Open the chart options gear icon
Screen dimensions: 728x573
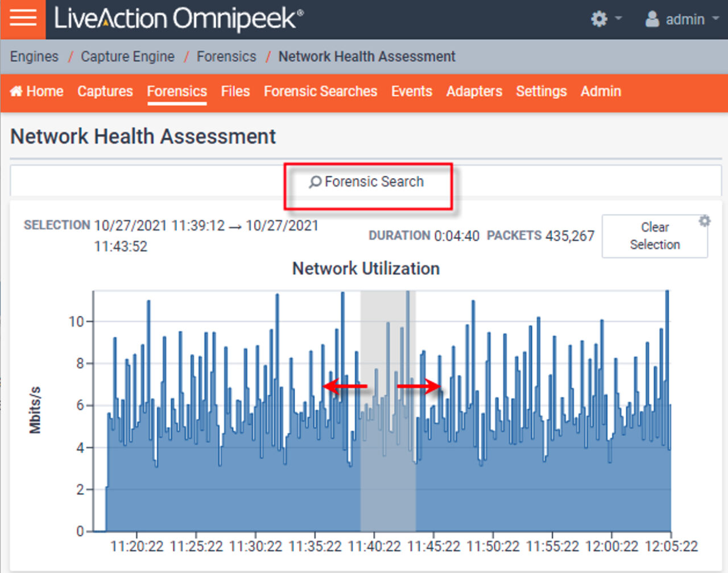pyautogui.click(x=705, y=221)
